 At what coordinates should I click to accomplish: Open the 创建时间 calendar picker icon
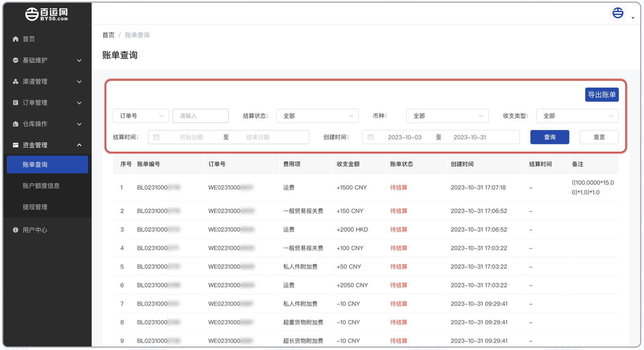(x=370, y=137)
